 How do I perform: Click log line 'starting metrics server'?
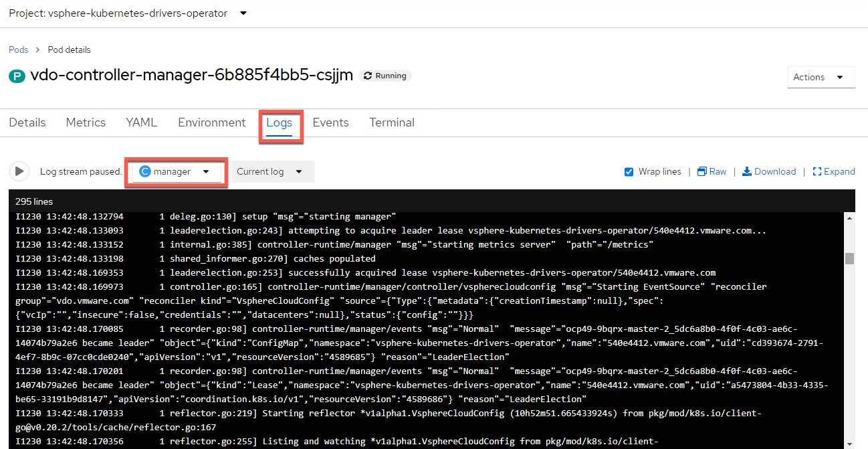[334, 245]
